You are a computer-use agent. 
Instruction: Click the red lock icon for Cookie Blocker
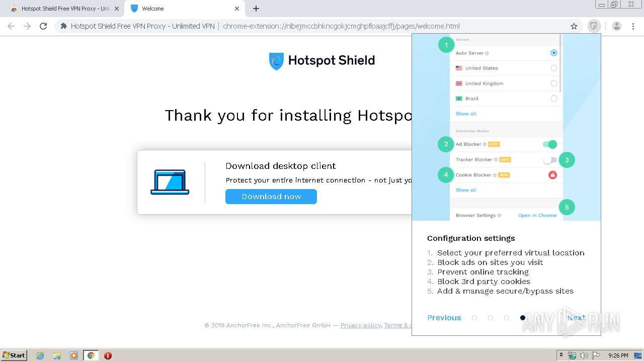[552, 175]
